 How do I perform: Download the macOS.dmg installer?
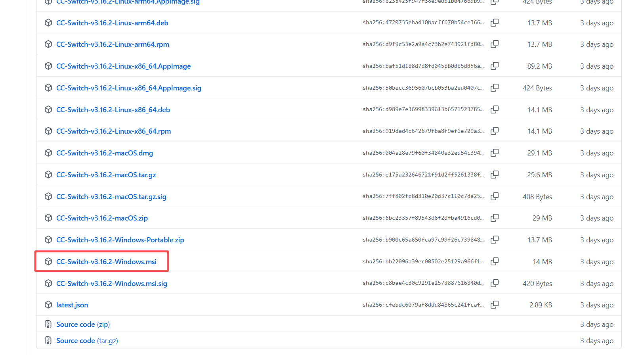point(105,153)
